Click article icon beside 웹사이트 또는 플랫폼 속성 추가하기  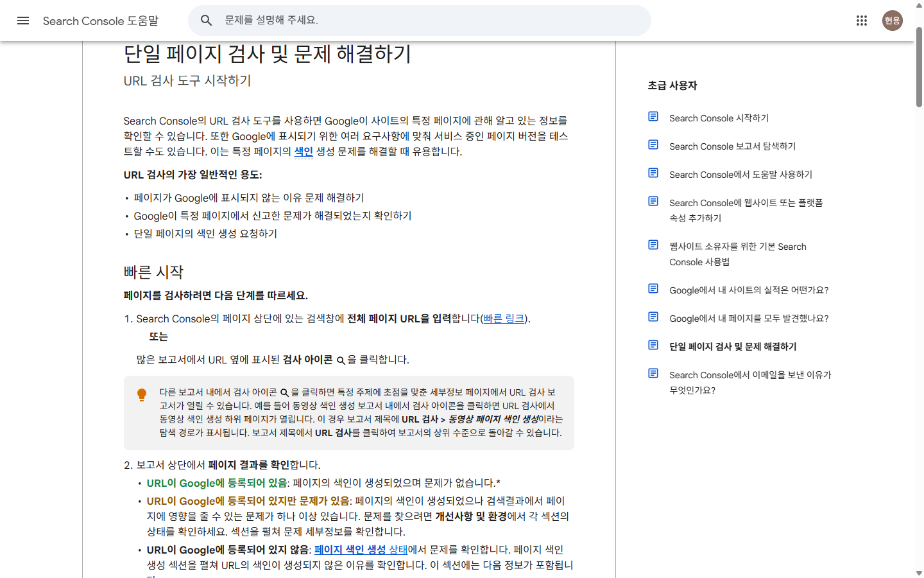pyautogui.click(x=653, y=201)
